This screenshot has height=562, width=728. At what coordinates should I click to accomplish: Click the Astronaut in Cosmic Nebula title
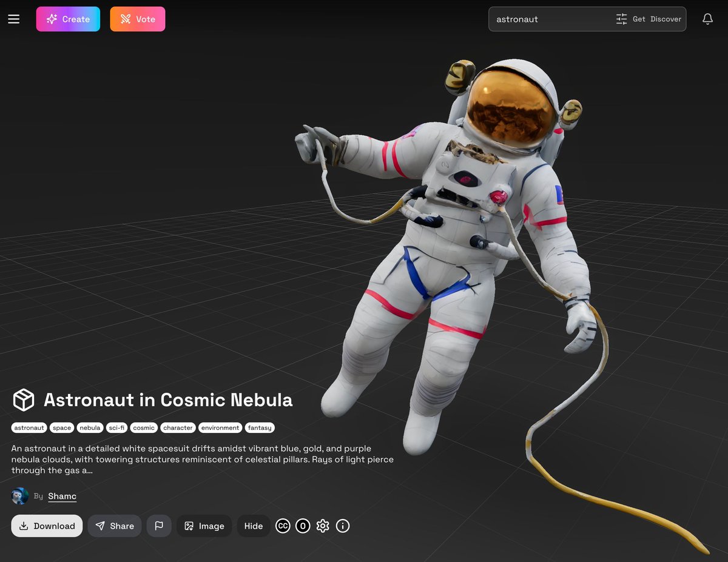[x=168, y=400]
